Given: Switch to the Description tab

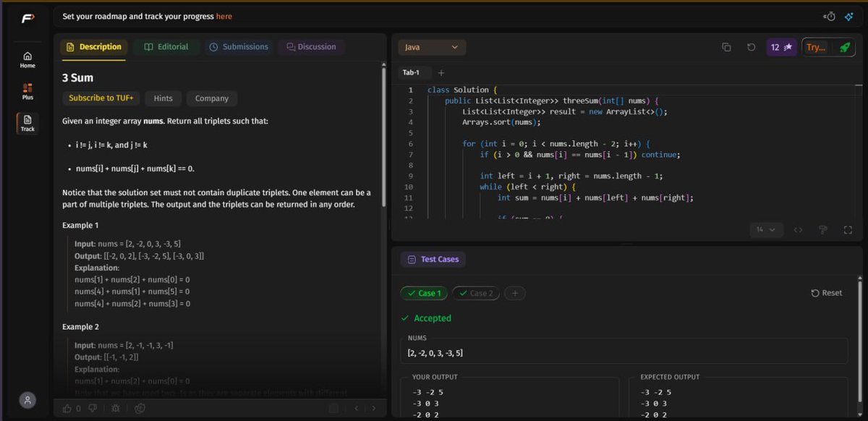Looking at the screenshot, I should [94, 47].
